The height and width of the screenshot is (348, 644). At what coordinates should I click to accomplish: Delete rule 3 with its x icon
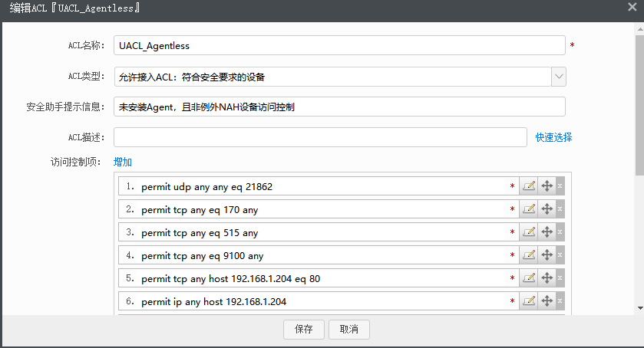pos(560,232)
